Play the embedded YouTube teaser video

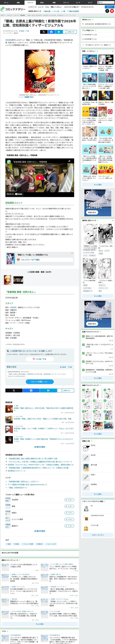coord(40,178)
